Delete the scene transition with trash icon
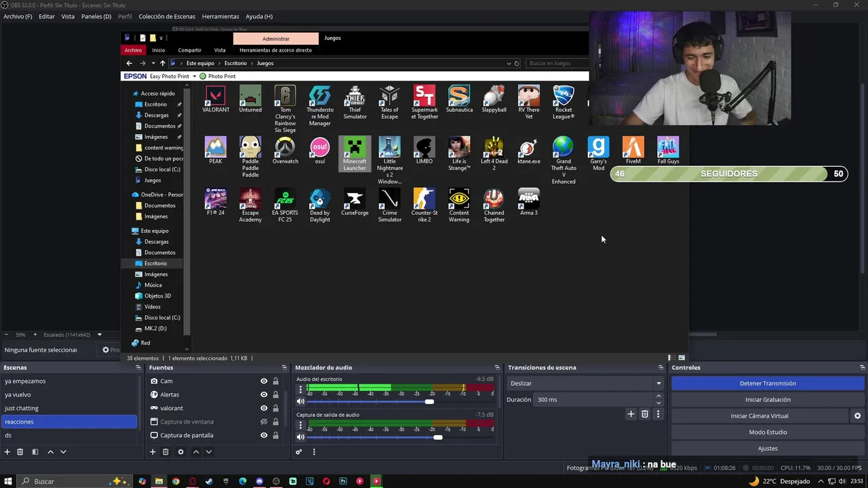Viewport: 868px width, 488px height. [645, 414]
